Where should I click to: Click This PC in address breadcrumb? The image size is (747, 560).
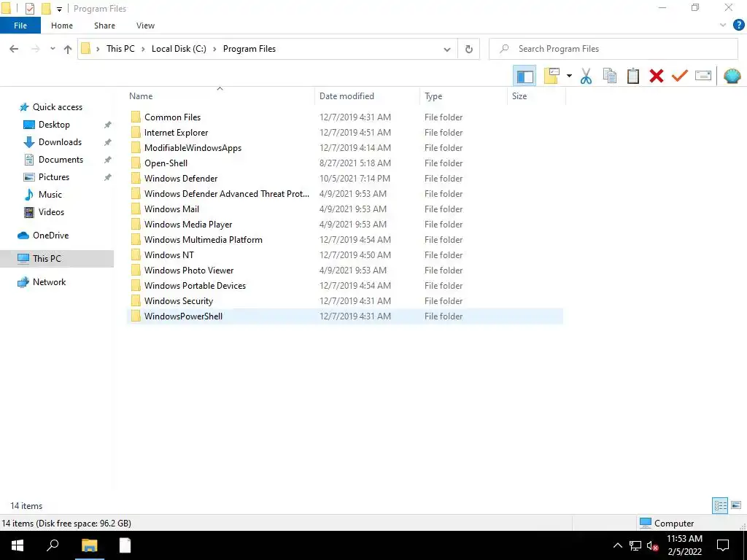(x=120, y=49)
